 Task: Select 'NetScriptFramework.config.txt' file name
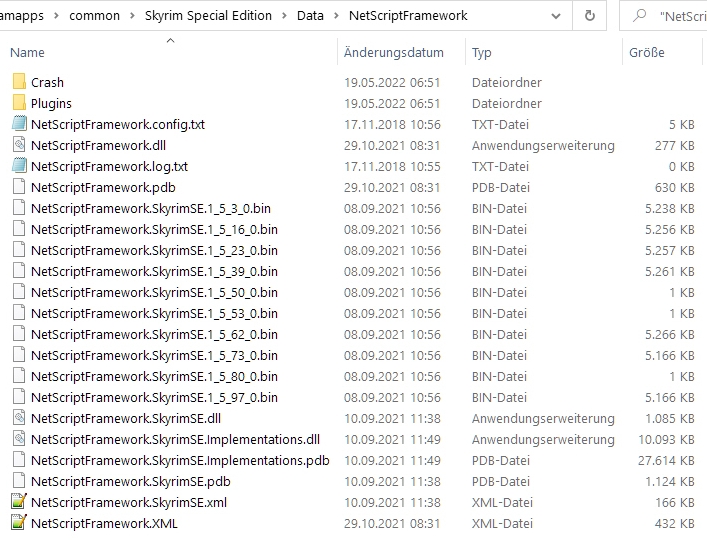(x=118, y=124)
